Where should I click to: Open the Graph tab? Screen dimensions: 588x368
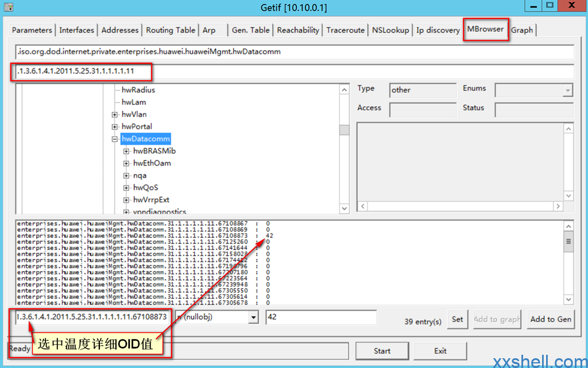pos(522,30)
